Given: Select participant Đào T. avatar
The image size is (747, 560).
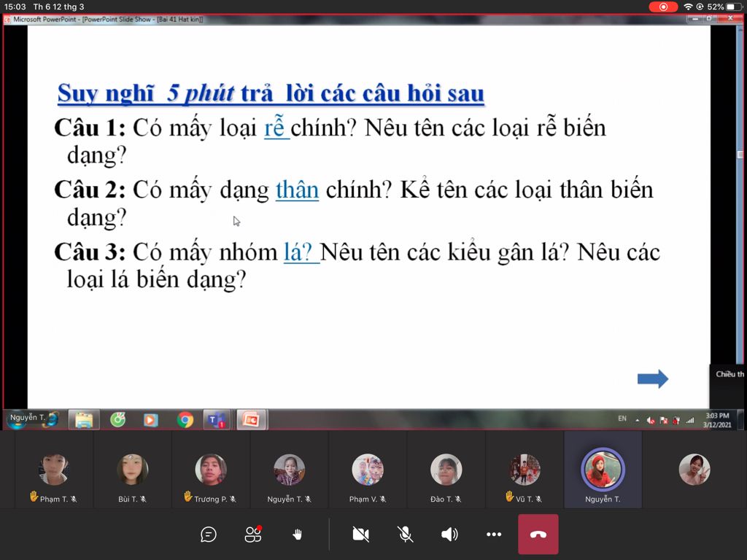Looking at the screenshot, I should (446, 470).
